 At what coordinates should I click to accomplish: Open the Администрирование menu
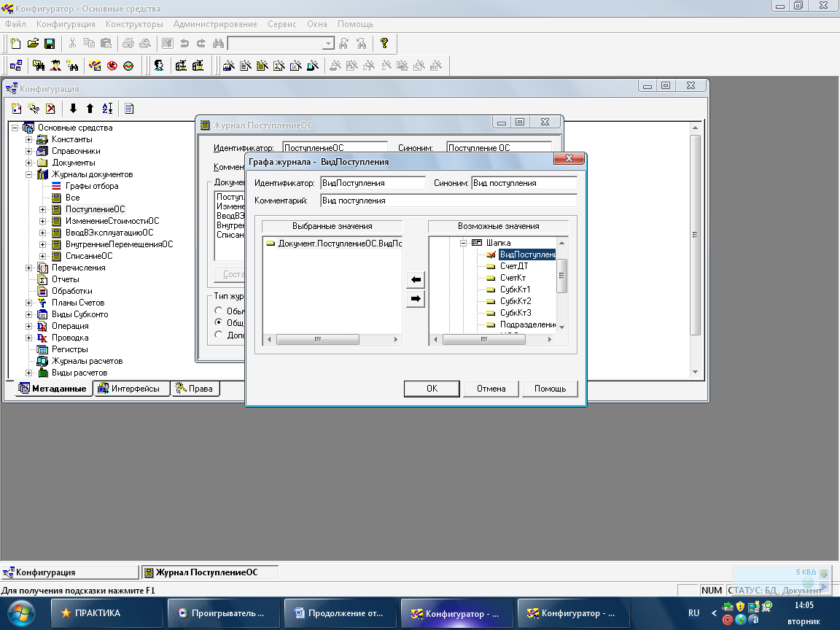coord(215,24)
